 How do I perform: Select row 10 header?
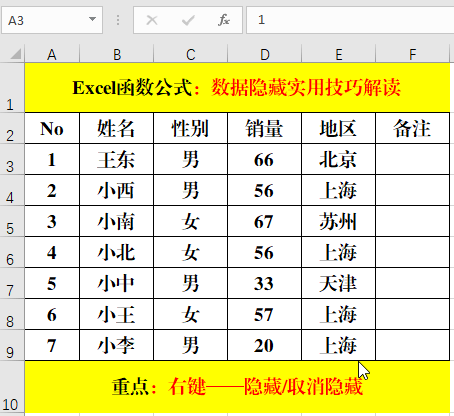pyautogui.click(x=12, y=387)
